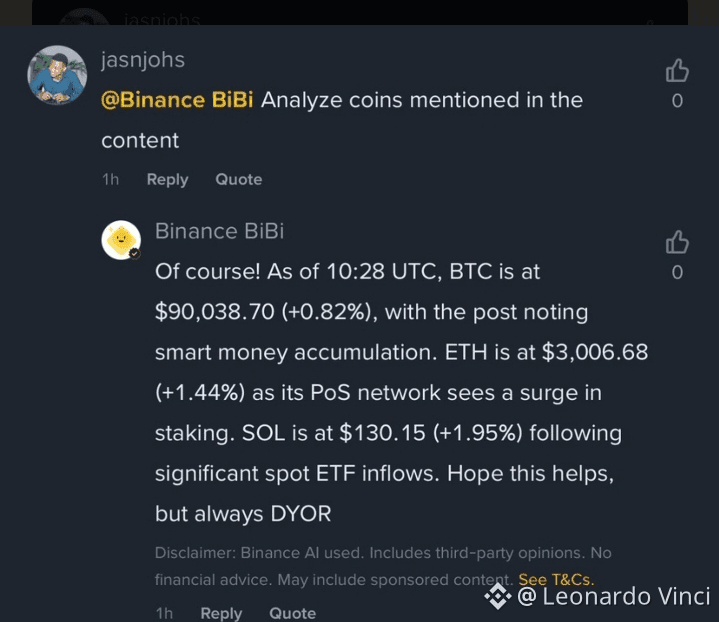Open the jasnjohs username link
719x622 pixels.
(x=143, y=59)
